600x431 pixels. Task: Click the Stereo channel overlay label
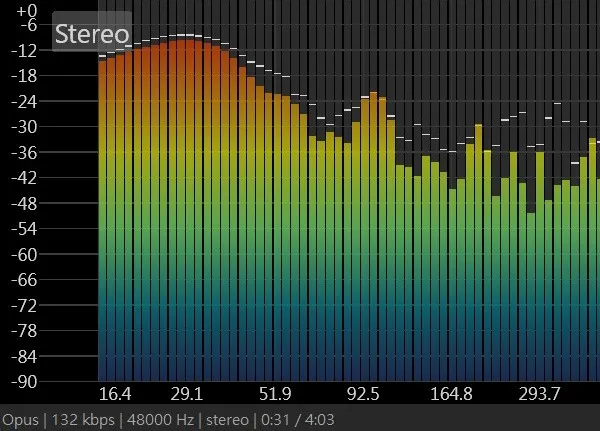[x=91, y=34]
